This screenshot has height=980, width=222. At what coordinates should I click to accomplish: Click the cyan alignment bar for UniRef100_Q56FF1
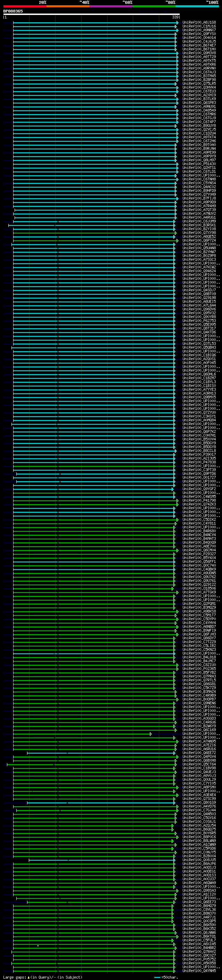pos(94,562)
